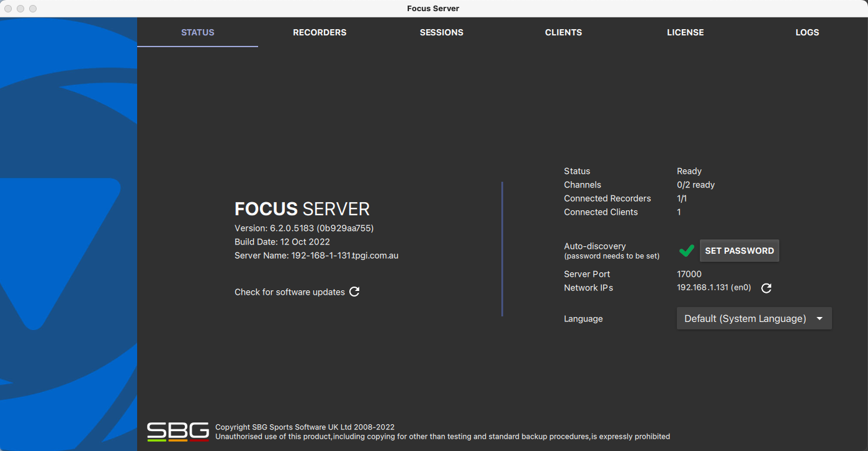Viewport: 868px width, 451px height.
Task: Open the Sessions tab
Action: [441, 32]
